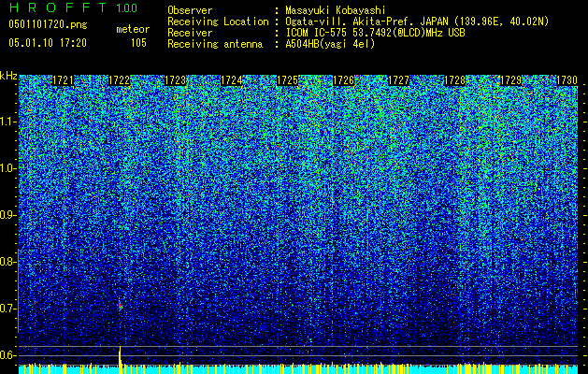Screen dimensions: 588x374
Task: Click the red meteor echo spot near 0.7 kHz
Action: [120, 306]
